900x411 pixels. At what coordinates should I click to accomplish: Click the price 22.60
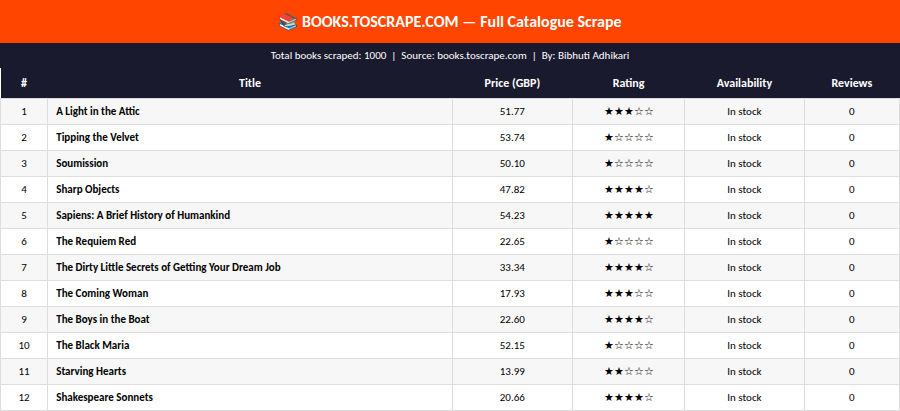tap(512, 319)
